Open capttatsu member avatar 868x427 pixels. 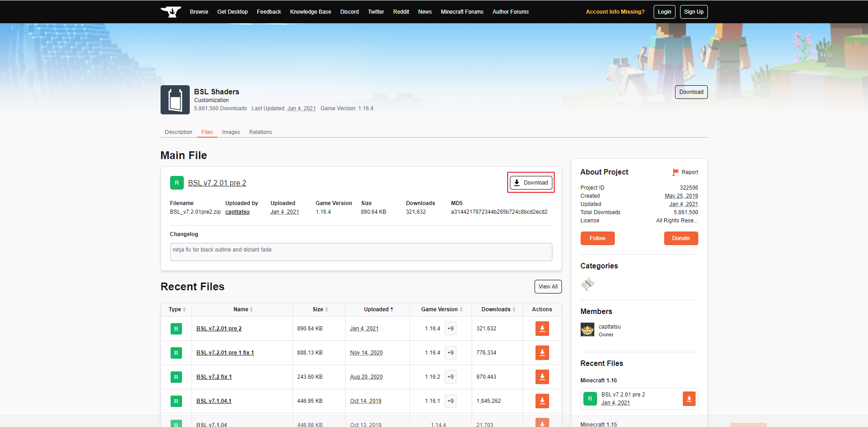587,329
